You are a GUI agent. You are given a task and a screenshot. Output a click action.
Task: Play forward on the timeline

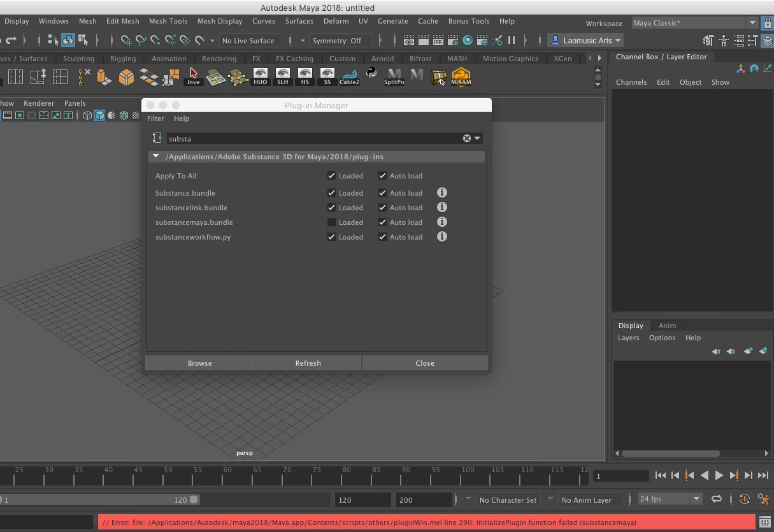click(x=719, y=475)
